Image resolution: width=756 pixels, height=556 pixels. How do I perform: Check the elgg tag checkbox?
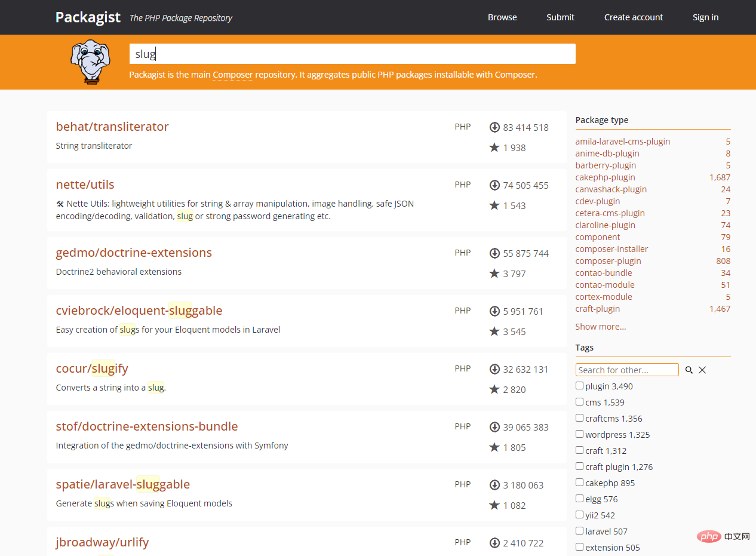point(579,499)
